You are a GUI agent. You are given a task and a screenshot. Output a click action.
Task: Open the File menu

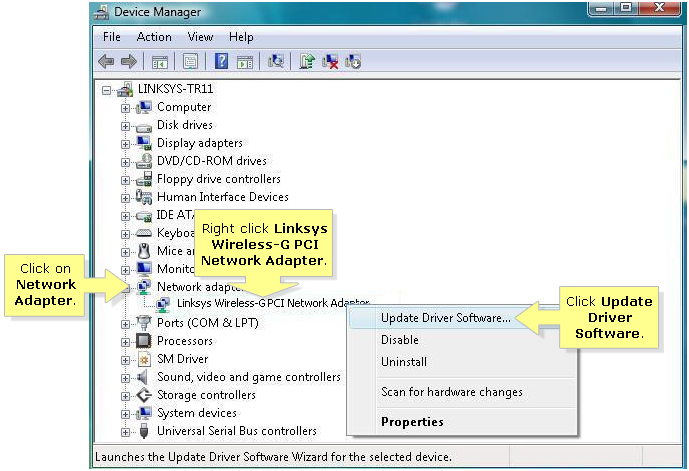(112, 37)
